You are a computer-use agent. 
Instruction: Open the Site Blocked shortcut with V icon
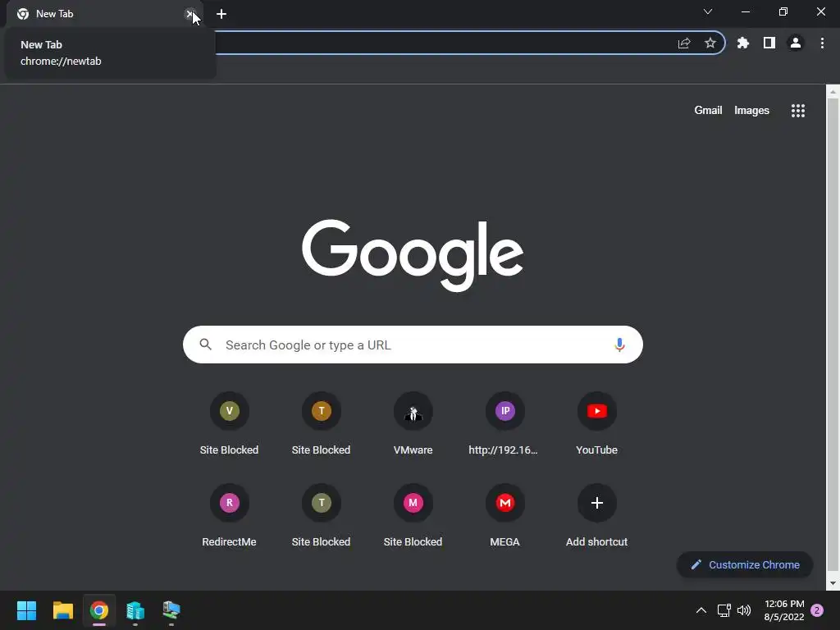click(x=230, y=424)
